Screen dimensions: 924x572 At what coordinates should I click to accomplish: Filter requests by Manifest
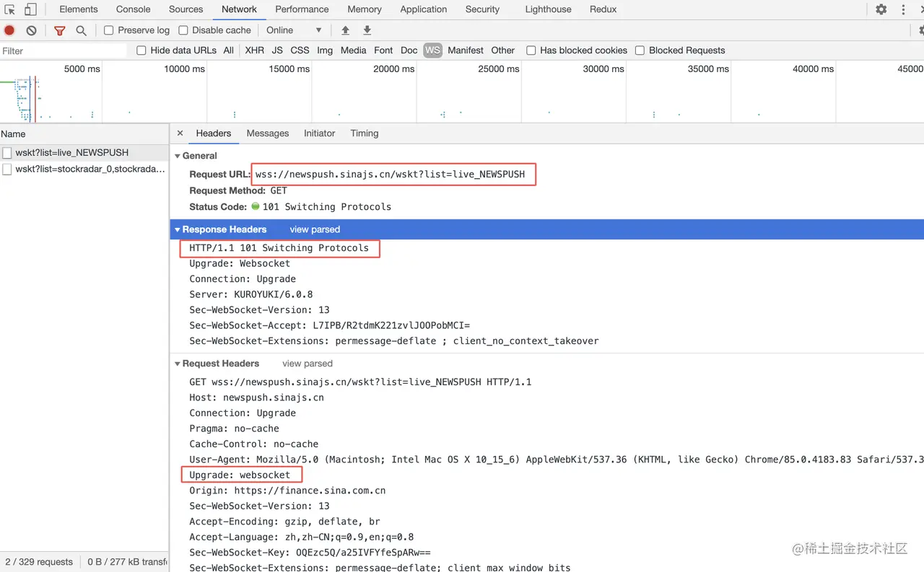point(466,50)
